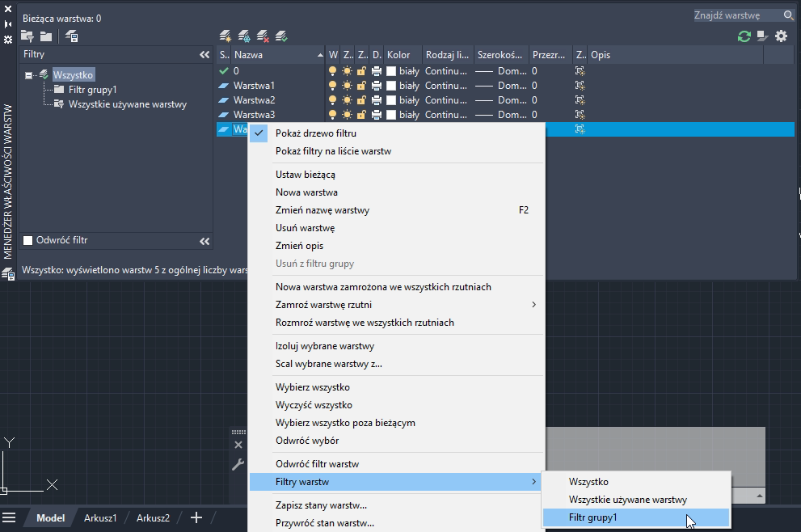Expand Zamroź warstwę rzutni submenu arrow
Screen dimensions: 801x532
pyautogui.click(x=533, y=305)
